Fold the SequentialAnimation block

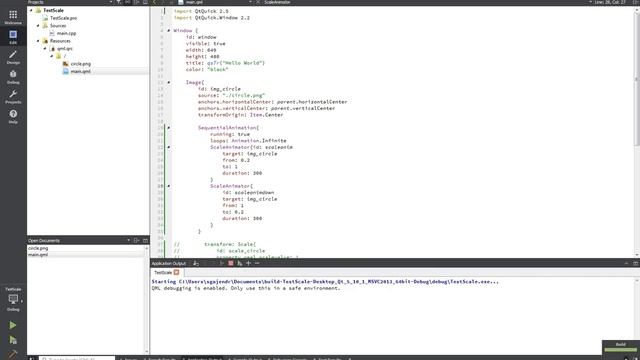169,128
